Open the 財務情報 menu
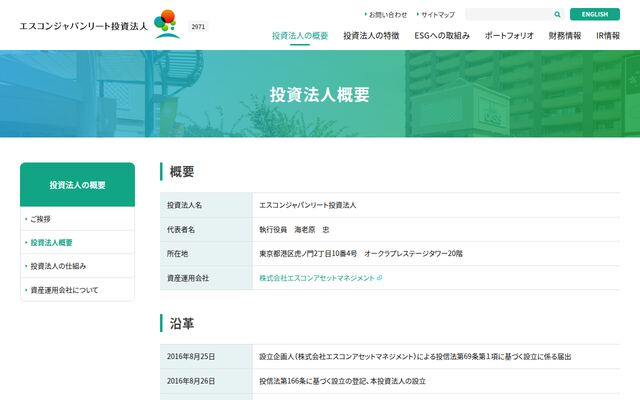This screenshot has width=640, height=400. click(565, 36)
